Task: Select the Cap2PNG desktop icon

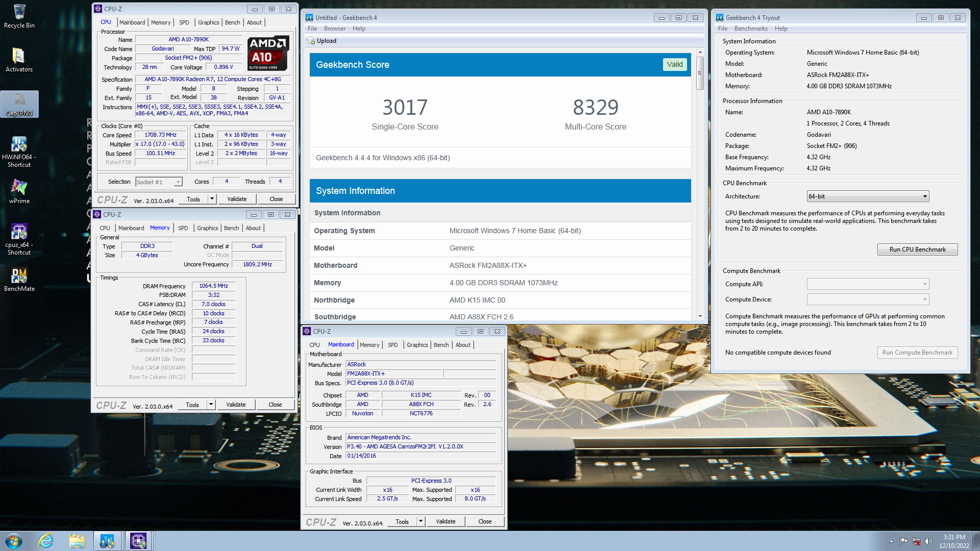Action: [x=19, y=104]
